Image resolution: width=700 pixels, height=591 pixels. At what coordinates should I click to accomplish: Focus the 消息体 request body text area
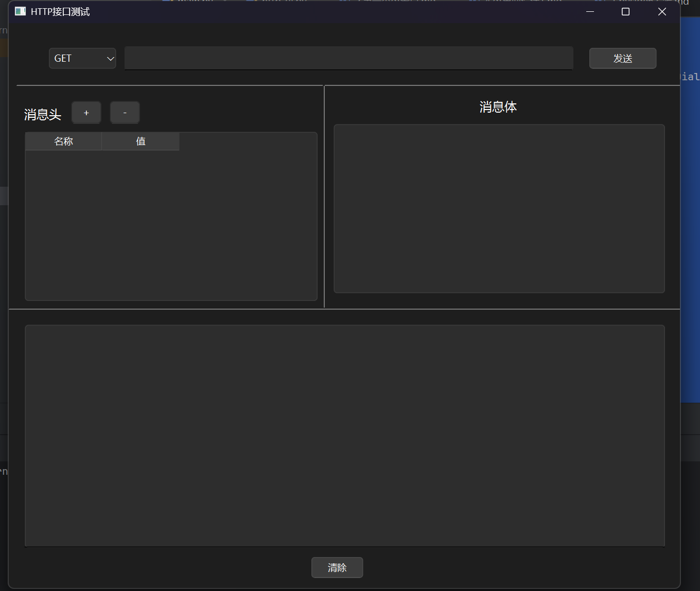(x=499, y=208)
